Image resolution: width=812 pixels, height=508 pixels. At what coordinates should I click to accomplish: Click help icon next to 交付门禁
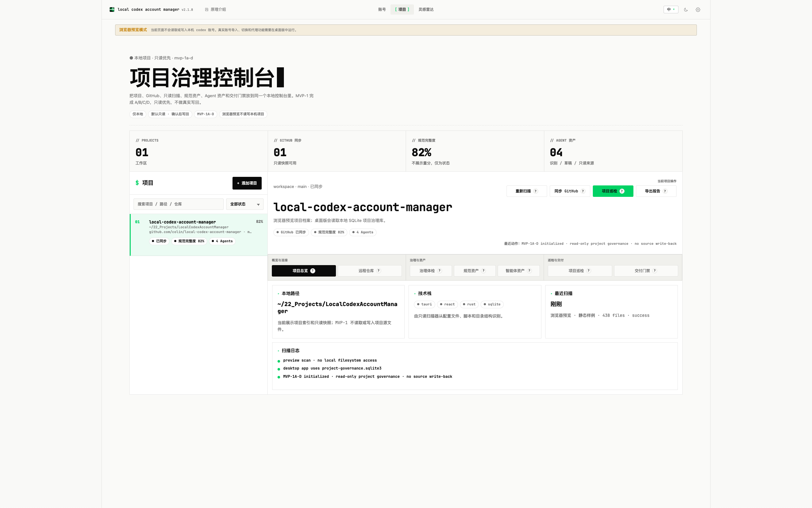coord(655,271)
